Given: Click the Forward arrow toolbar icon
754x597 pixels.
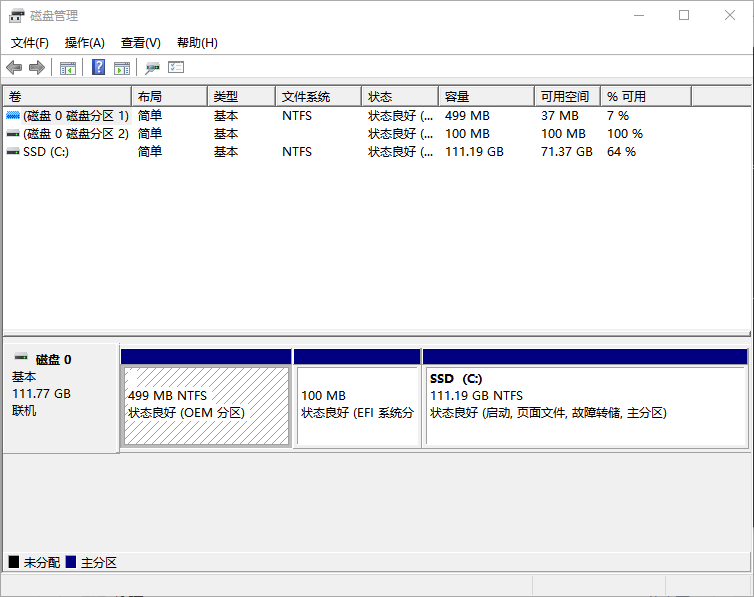Looking at the screenshot, I should 37,67.
